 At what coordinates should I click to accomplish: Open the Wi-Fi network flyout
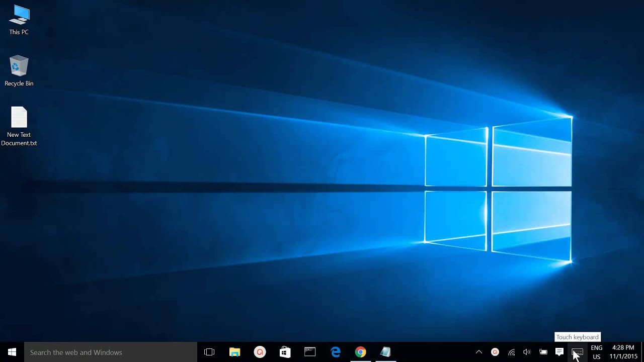(x=511, y=352)
